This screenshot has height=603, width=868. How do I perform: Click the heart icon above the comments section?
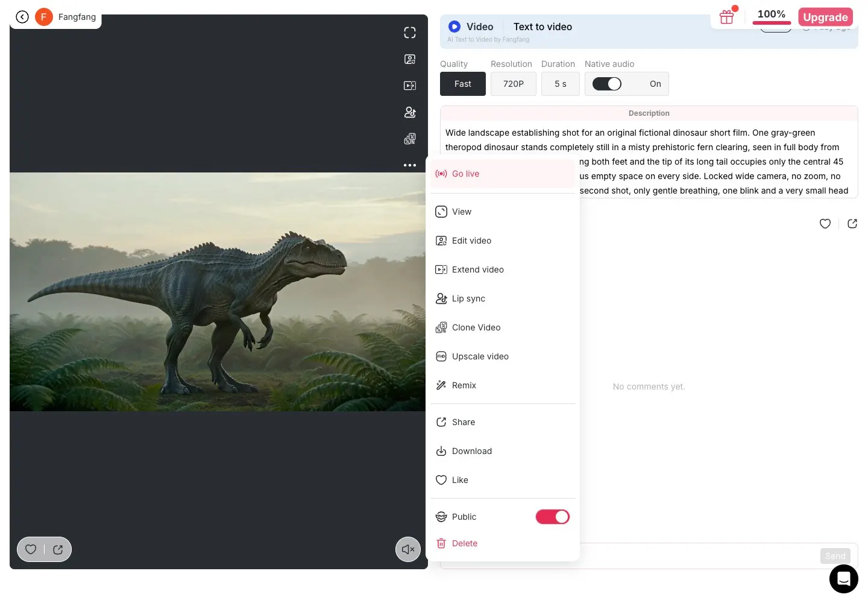click(825, 224)
